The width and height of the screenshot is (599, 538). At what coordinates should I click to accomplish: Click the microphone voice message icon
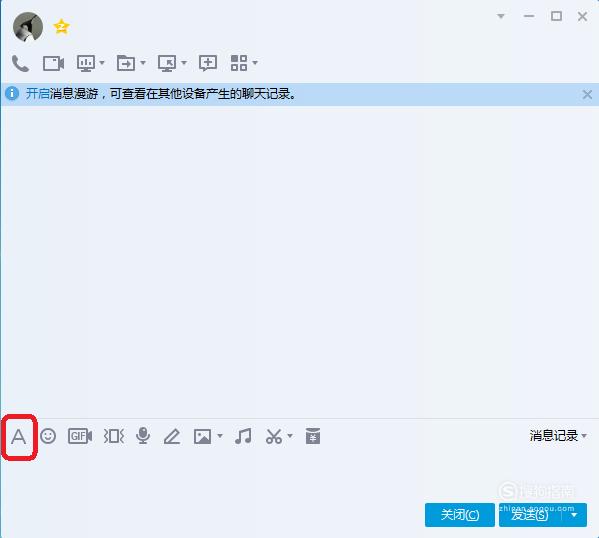(x=143, y=436)
